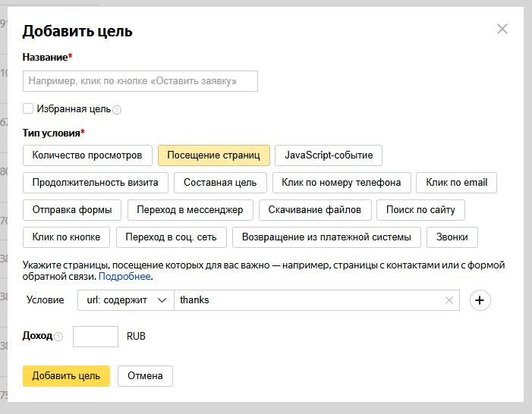
Task: Click help icon next to Доход
Action: [x=58, y=337]
